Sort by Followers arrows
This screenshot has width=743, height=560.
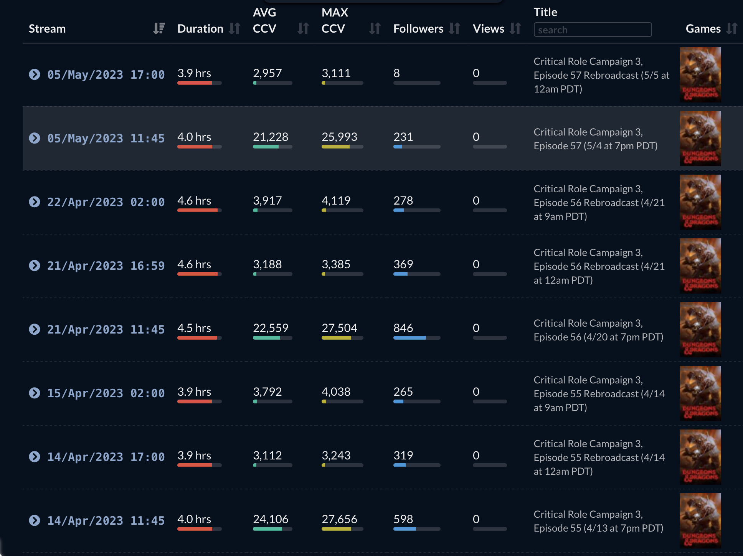pos(454,28)
